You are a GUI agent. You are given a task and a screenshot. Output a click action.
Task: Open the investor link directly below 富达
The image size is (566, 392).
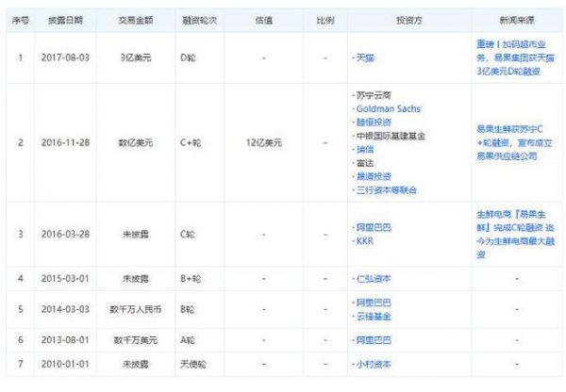[x=374, y=176]
